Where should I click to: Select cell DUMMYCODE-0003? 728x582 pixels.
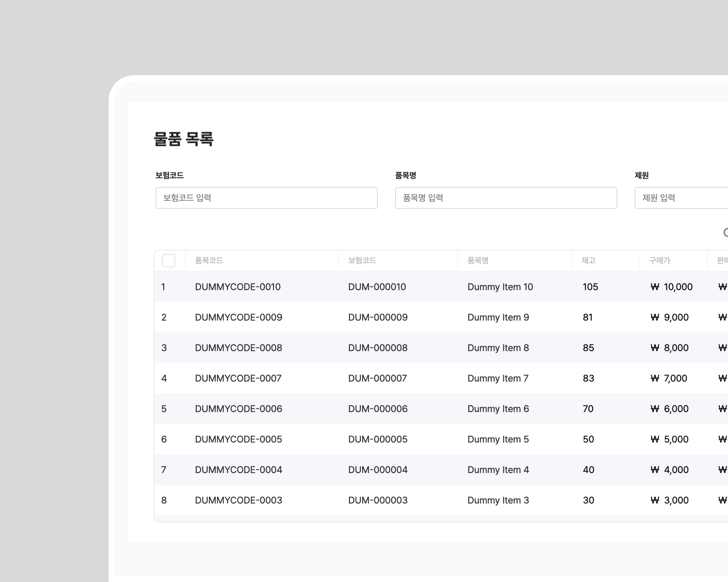pyautogui.click(x=238, y=500)
